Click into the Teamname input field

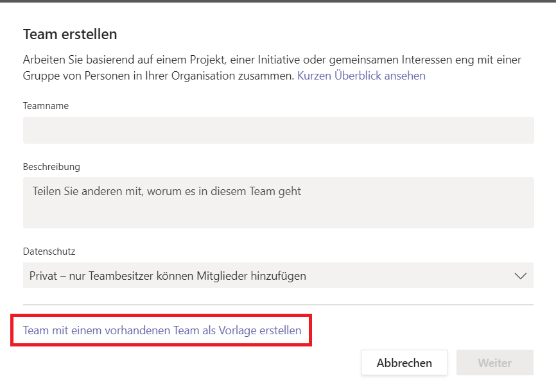coord(279,130)
